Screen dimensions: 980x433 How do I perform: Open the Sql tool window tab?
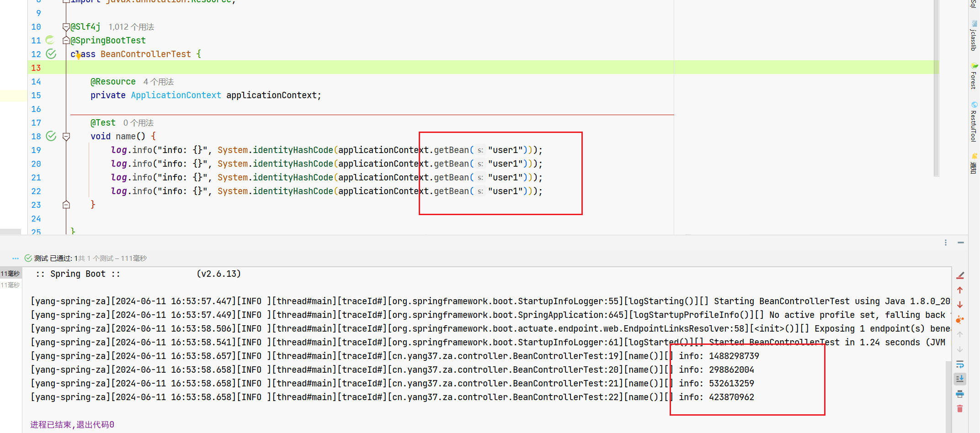point(974,4)
